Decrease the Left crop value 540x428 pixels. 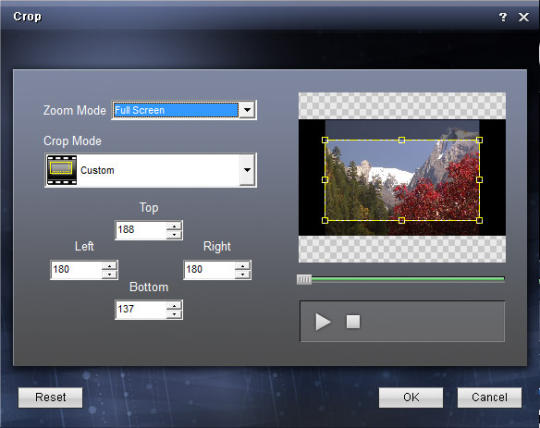[x=110, y=274]
